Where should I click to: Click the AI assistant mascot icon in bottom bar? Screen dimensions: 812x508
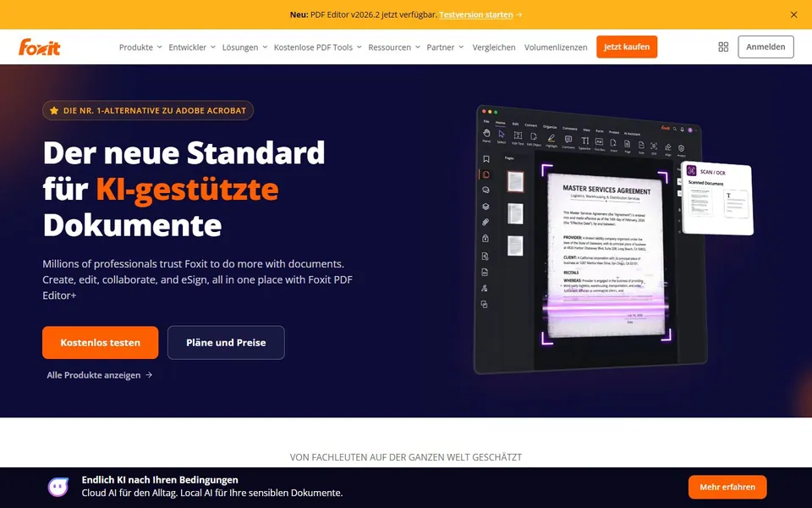(x=58, y=487)
